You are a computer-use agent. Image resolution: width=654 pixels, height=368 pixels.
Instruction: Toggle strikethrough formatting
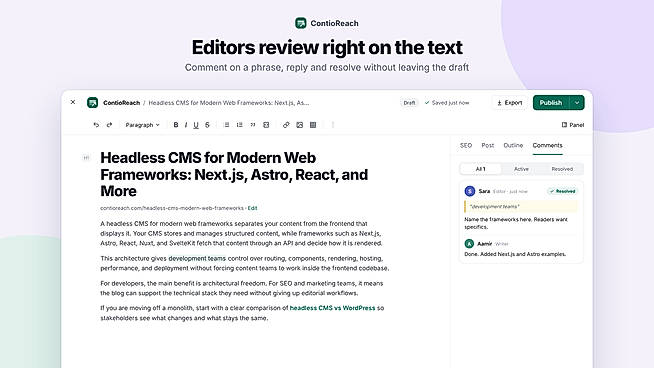pos(207,125)
